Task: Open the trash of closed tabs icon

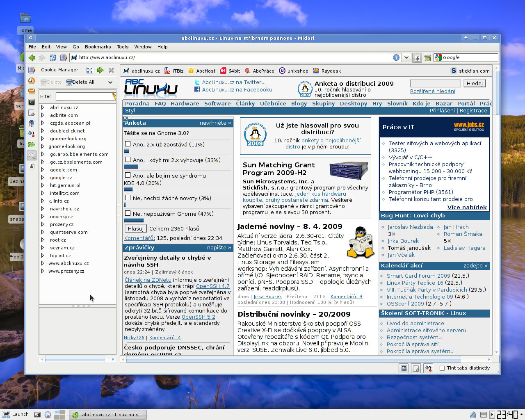Action: tap(428, 58)
